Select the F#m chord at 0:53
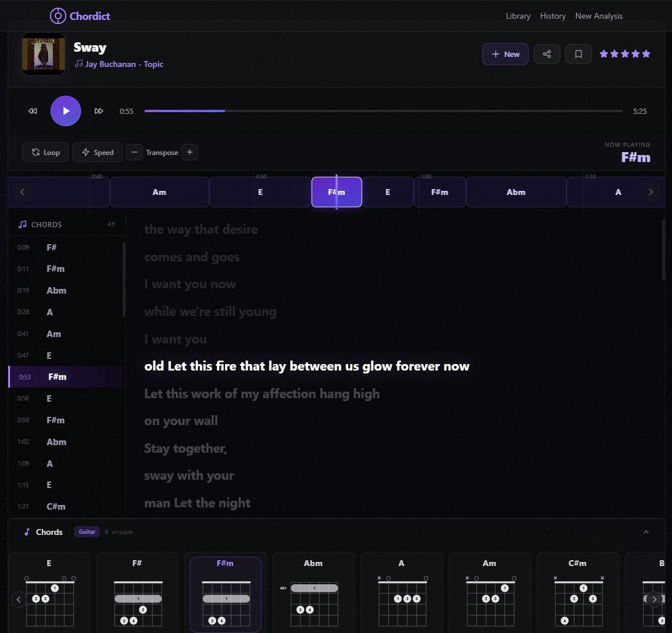 [x=65, y=376]
